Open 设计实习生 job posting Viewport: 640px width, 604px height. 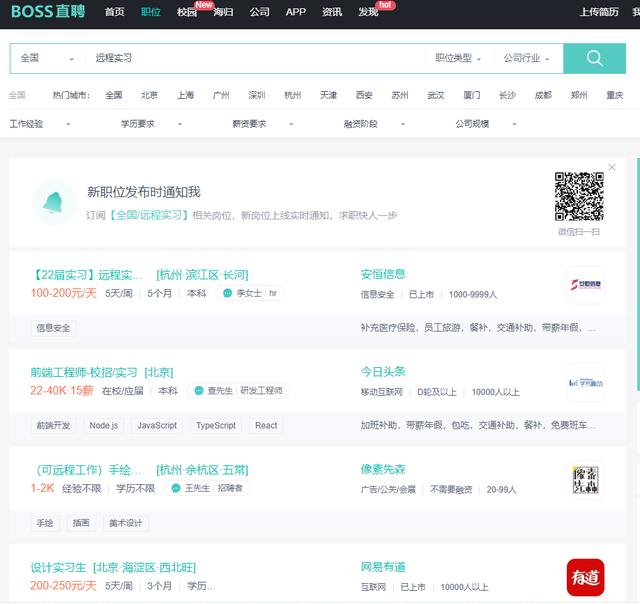(x=58, y=568)
